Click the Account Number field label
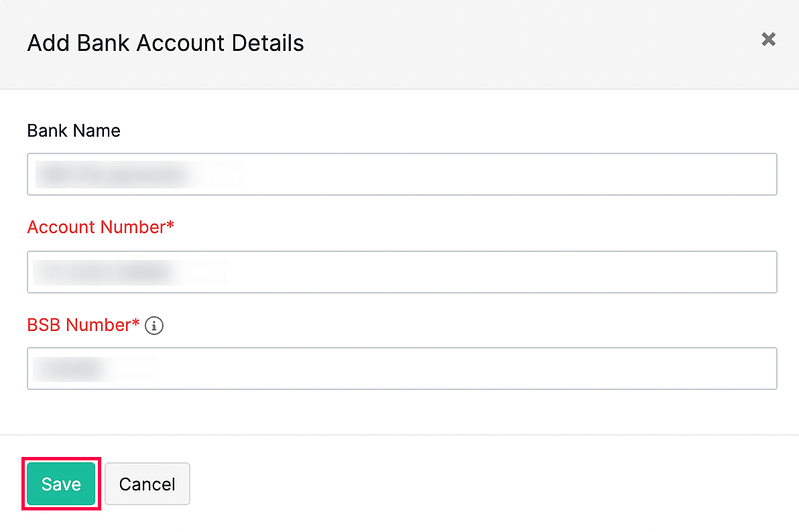The width and height of the screenshot is (799, 532). (101, 227)
